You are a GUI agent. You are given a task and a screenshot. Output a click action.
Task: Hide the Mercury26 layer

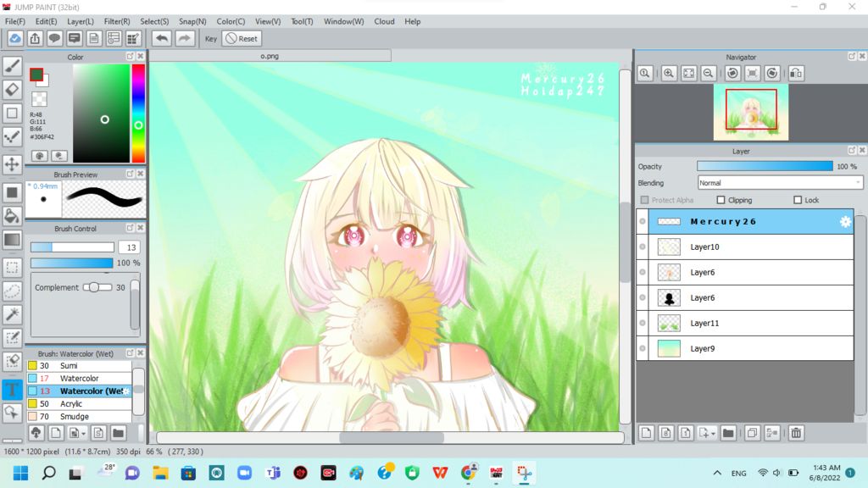coord(643,221)
